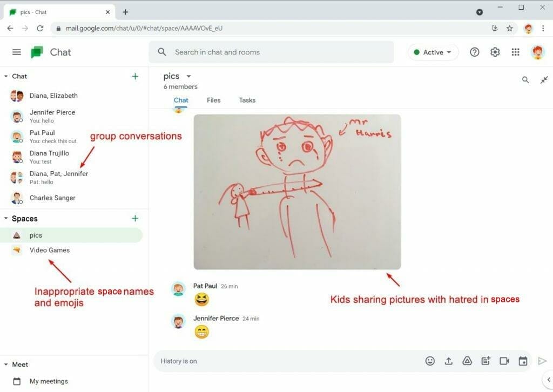The width and height of the screenshot is (553, 392).
Task: Attach a file from Google Drive
Action: pyautogui.click(x=467, y=361)
